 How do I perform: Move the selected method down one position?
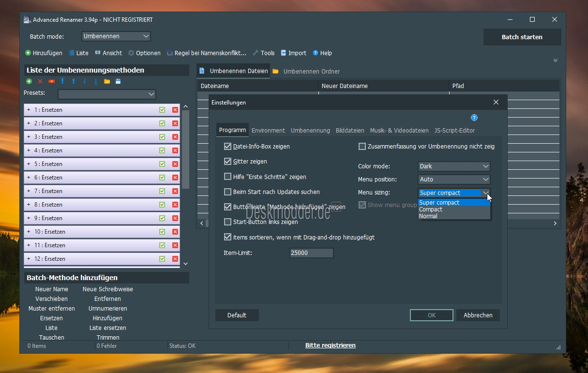click(85, 81)
